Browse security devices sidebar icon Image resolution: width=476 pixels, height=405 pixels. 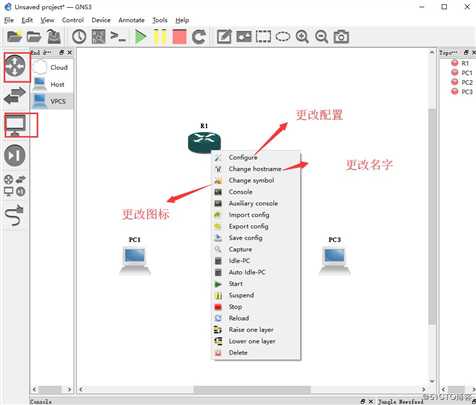click(15, 155)
